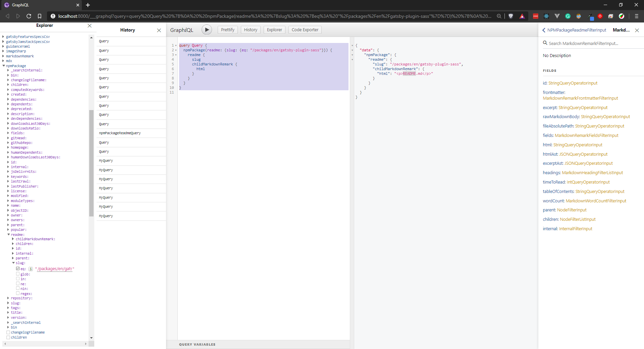Open the Grammarly extension icon
644x349 pixels.
[568, 16]
